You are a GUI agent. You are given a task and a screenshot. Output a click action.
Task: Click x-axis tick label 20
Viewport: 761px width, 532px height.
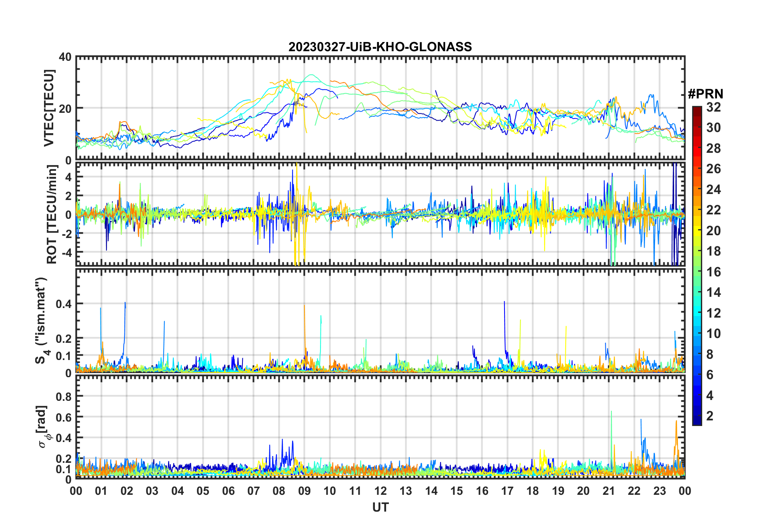pos(583,491)
